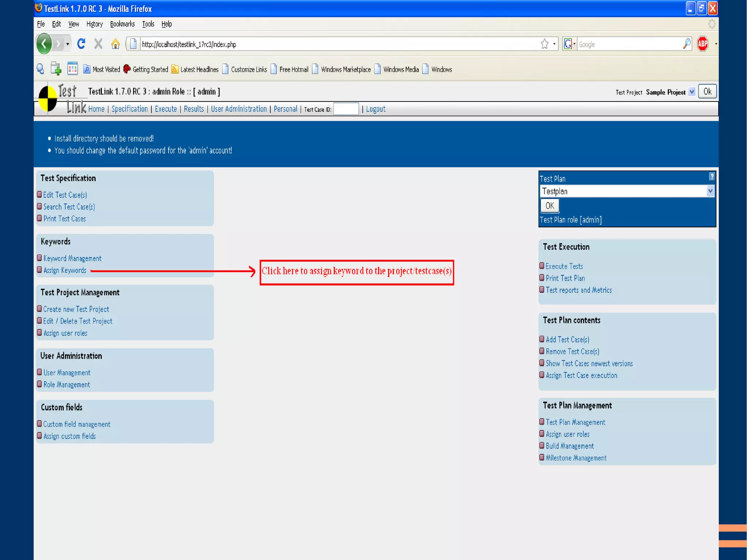Click the magnifier icon in bookmarks toolbar
Screen dimensions: 747x560
(x=40, y=69)
